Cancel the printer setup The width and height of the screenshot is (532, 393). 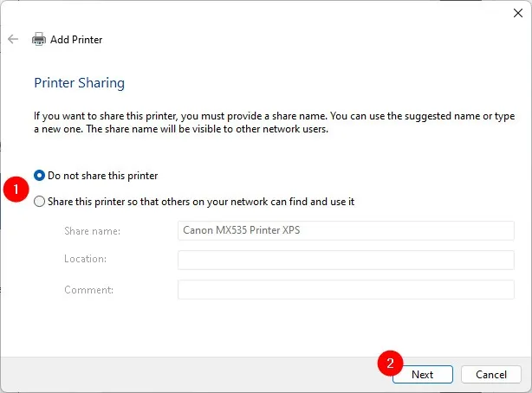tap(491, 375)
